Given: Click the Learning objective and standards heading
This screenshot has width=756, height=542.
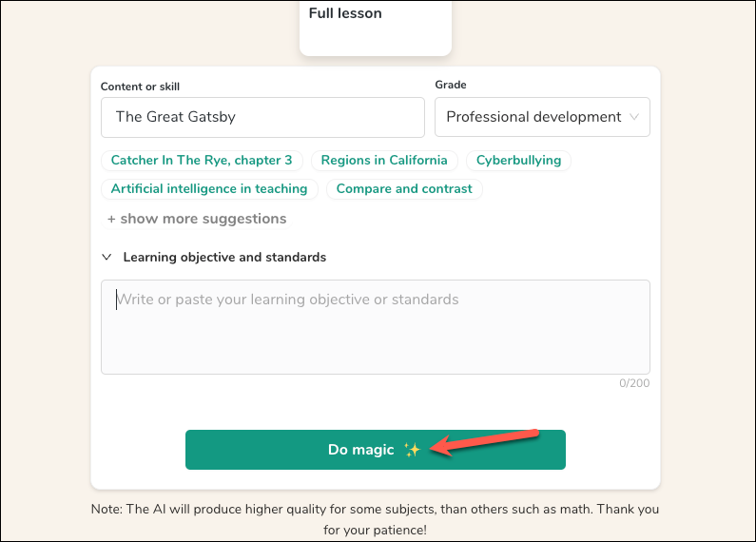Looking at the screenshot, I should pos(224,257).
